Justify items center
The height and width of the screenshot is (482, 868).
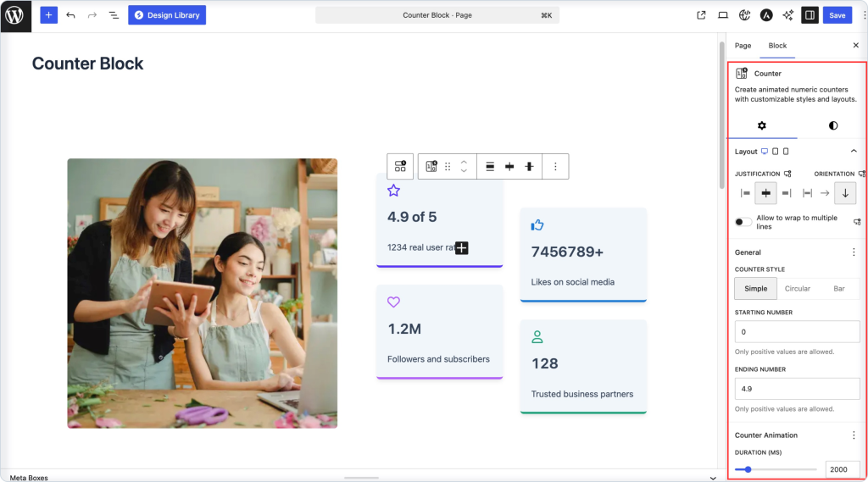pyautogui.click(x=766, y=193)
